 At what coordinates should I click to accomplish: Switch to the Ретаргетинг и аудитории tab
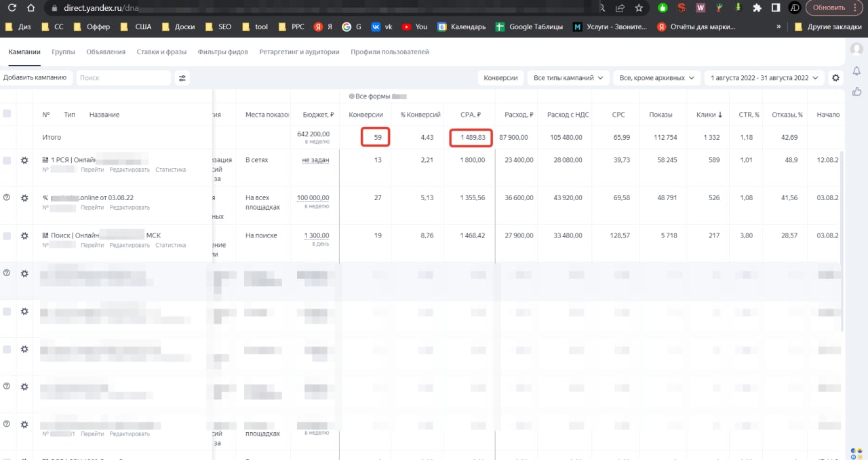[299, 52]
